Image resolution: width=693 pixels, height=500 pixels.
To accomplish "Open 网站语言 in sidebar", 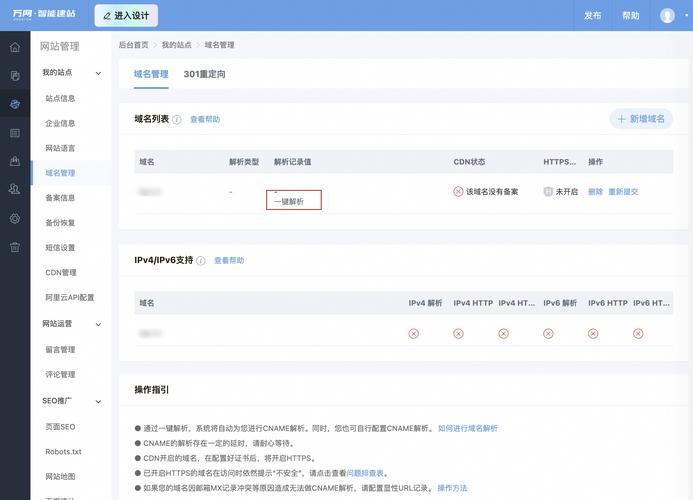I will coord(60,148).
